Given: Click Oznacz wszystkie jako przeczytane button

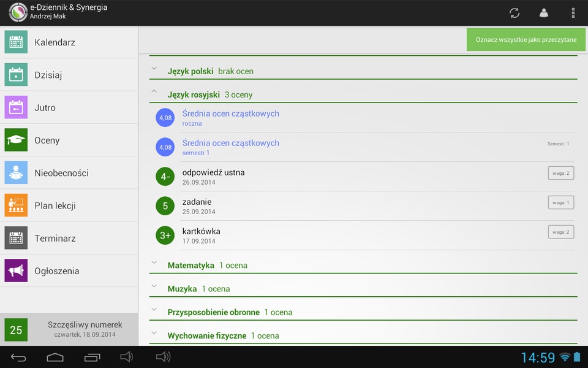Looking at the screenshot, I should click(x=526, y=39).
